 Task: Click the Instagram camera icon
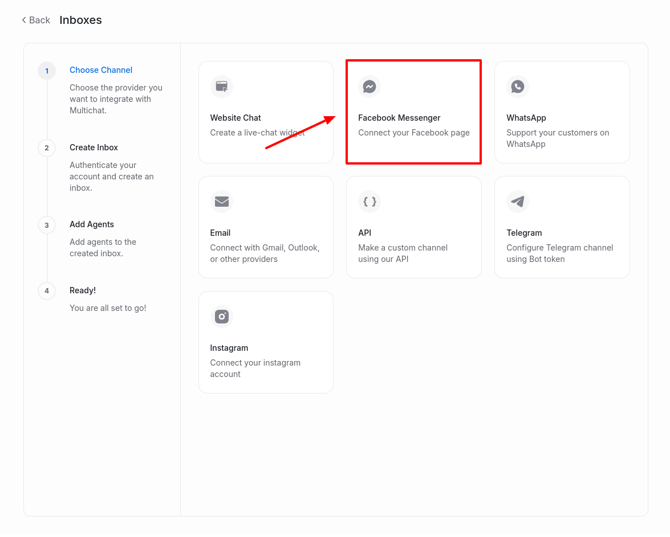point(222,317)
